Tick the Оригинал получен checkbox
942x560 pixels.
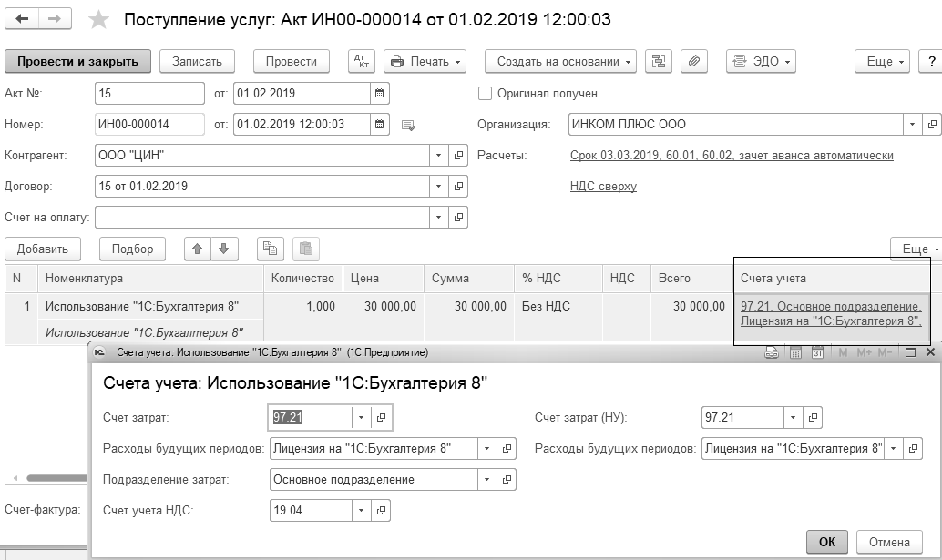tap(485, 94)
